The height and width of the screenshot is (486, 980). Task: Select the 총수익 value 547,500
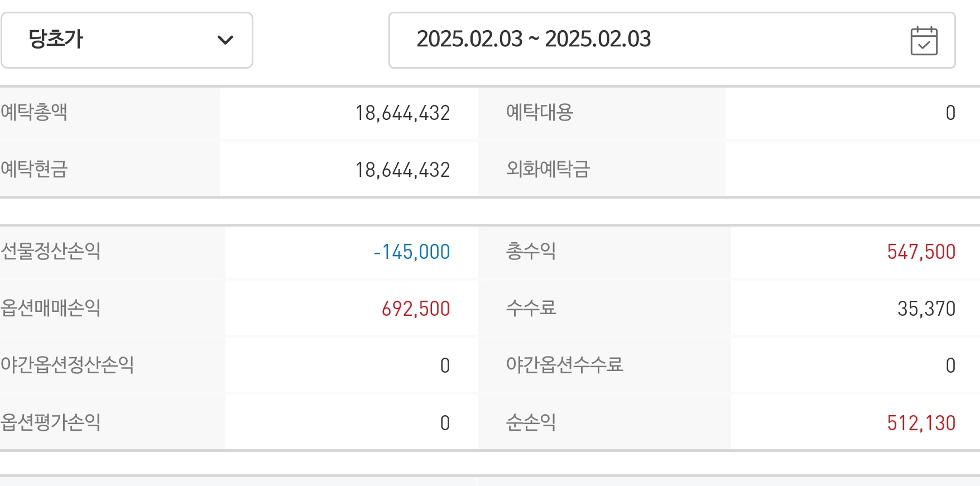coord(921,252)
